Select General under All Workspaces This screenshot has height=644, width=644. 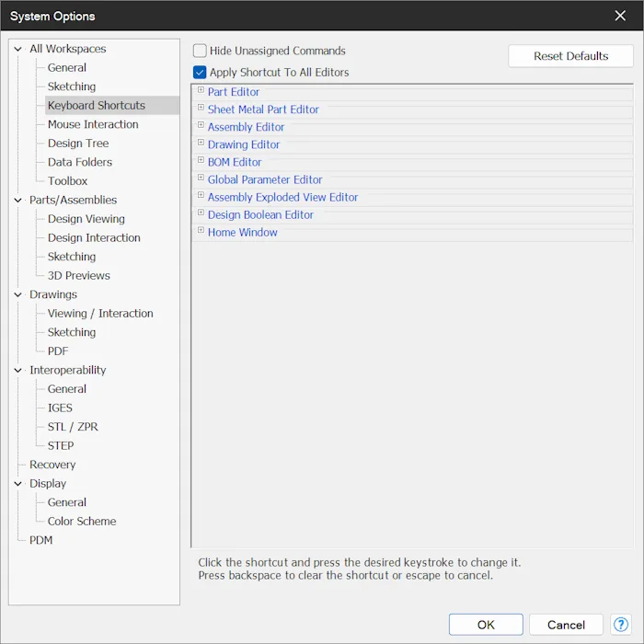pos(67,68)
